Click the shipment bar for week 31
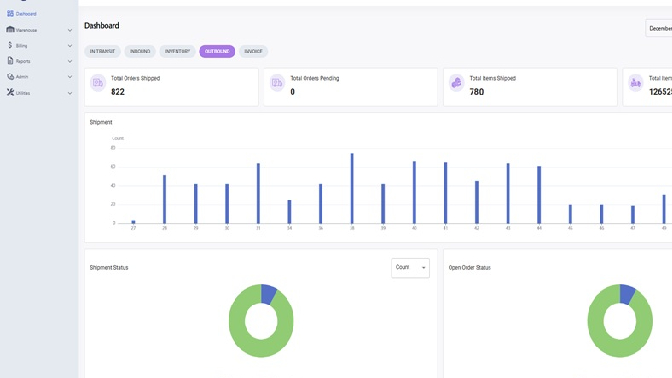Screen dimensions: 672x378 pos(258,193)
